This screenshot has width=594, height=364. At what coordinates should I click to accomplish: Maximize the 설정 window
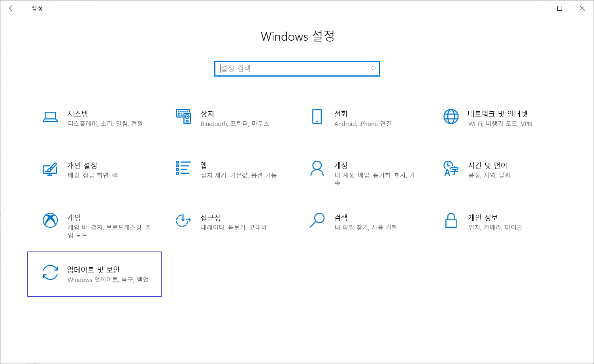(x=560, y=8)
